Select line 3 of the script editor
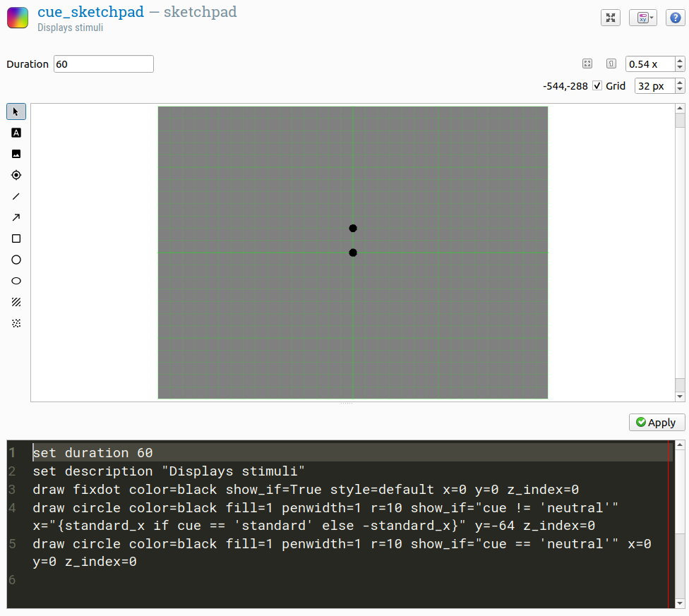 click(282, 489)
